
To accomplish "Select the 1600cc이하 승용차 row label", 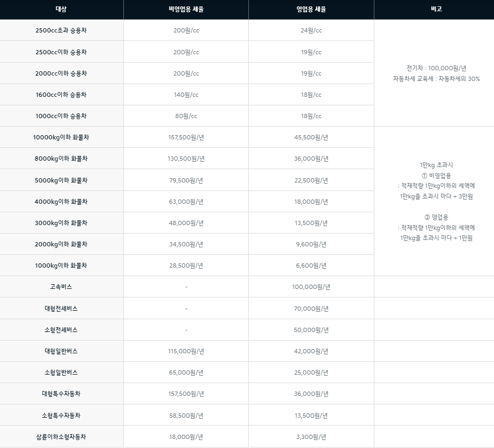I will point(62,94).
